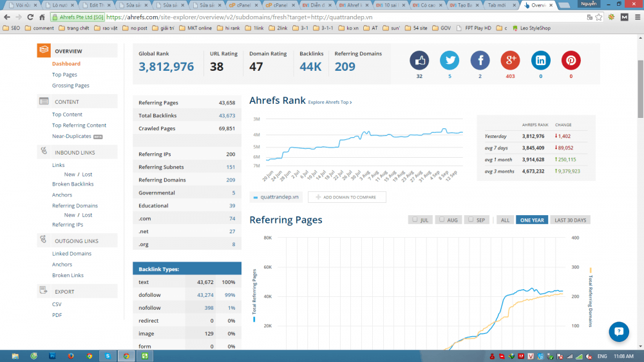Click the Chrome reload page icon

tap(42, 17)
